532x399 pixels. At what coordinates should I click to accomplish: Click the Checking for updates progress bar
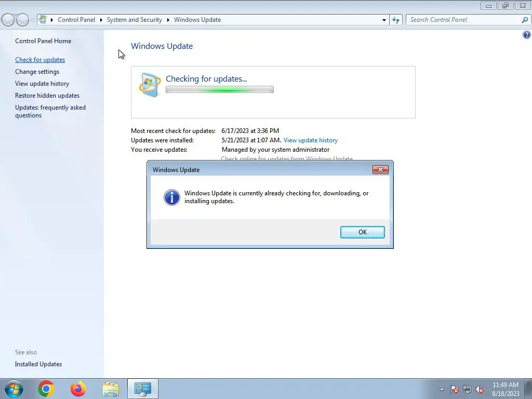pos(220,89)
